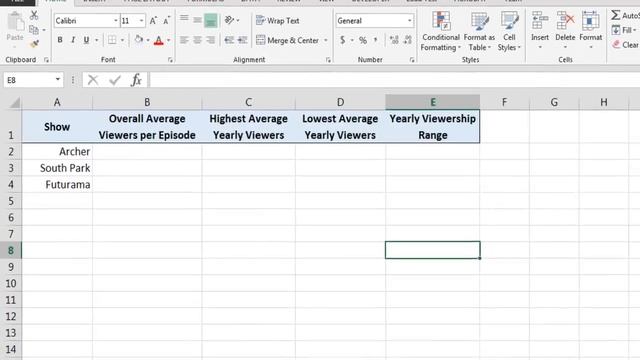
Task: Apply percent style format
Action: point(362,40)
